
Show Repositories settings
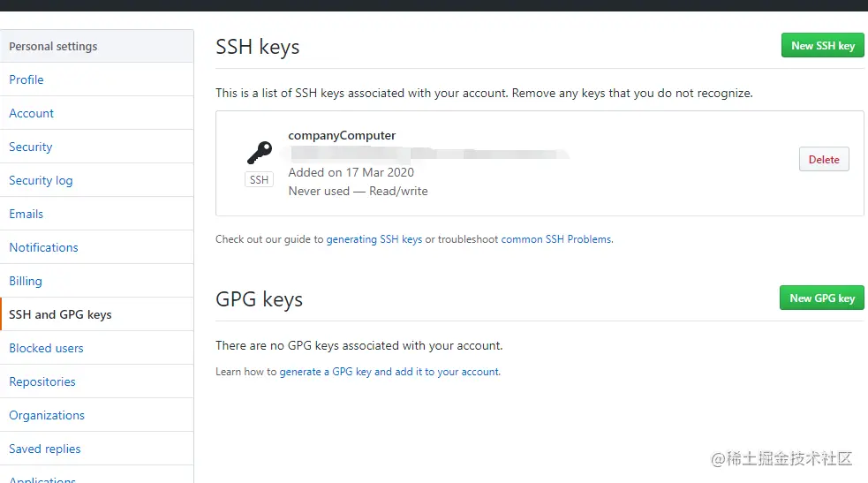point(42,381)
